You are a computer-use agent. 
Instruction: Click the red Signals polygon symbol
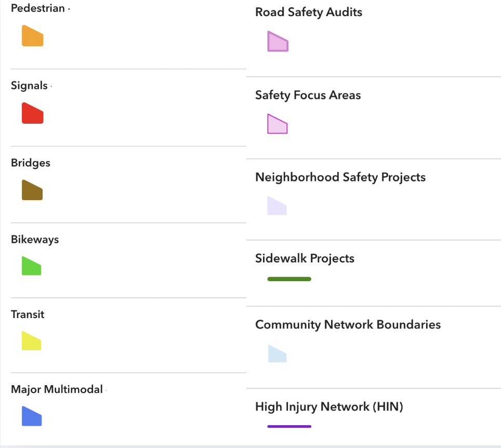(x=32, y=114)
